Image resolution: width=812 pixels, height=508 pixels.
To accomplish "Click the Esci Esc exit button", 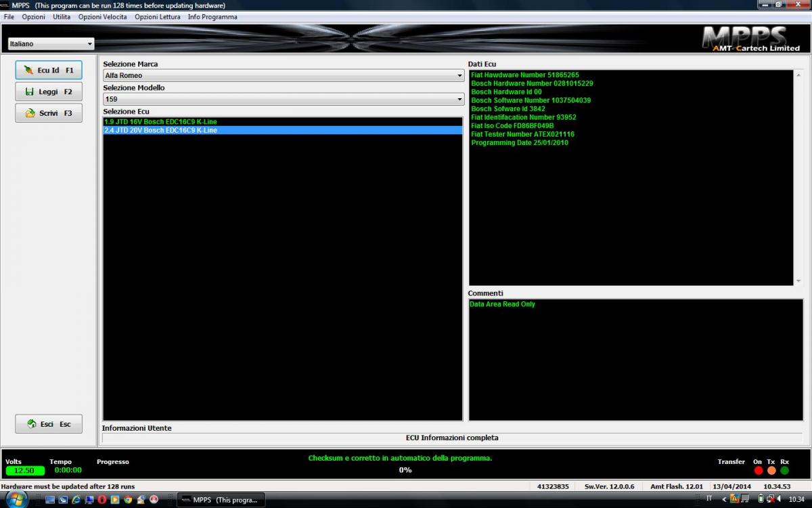I will pyautogui.click(x=49, y=424).
